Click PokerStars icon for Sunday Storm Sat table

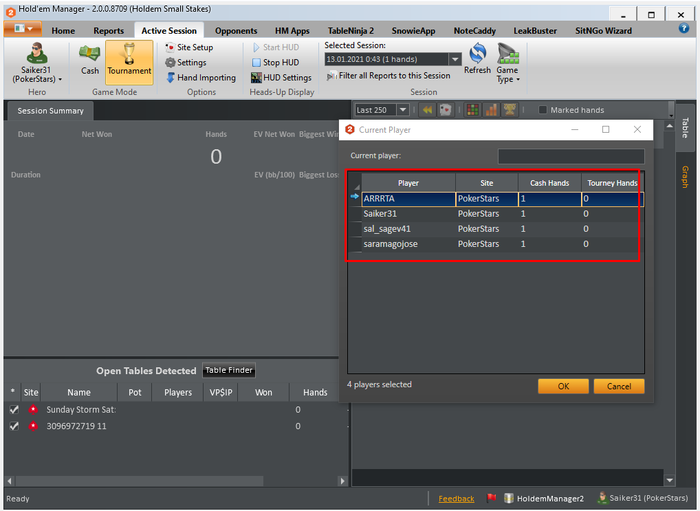[33, 410]
